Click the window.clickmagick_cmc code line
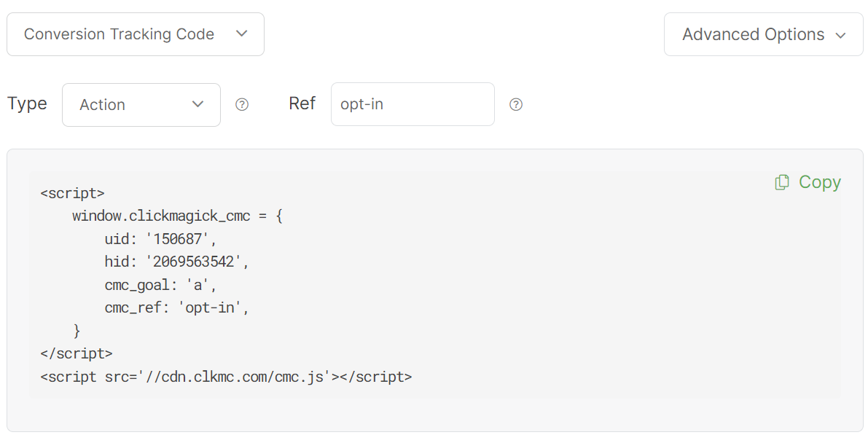868x443 pixels. point(176,216)
